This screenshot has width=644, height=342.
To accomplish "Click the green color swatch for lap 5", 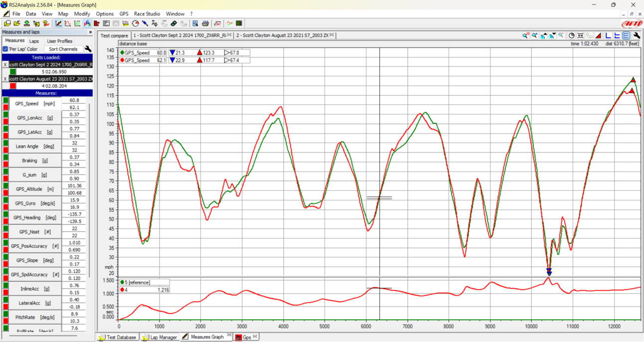I will 13,72.
